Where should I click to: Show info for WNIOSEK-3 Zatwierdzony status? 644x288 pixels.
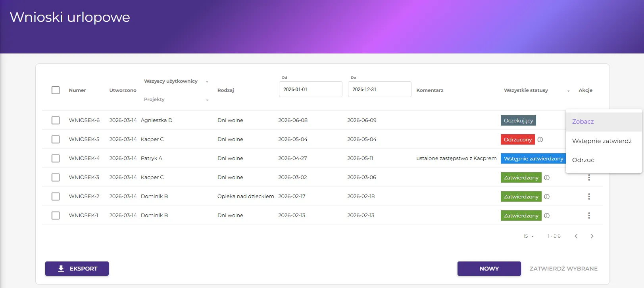pyautogui.click(x=547, y=177)
